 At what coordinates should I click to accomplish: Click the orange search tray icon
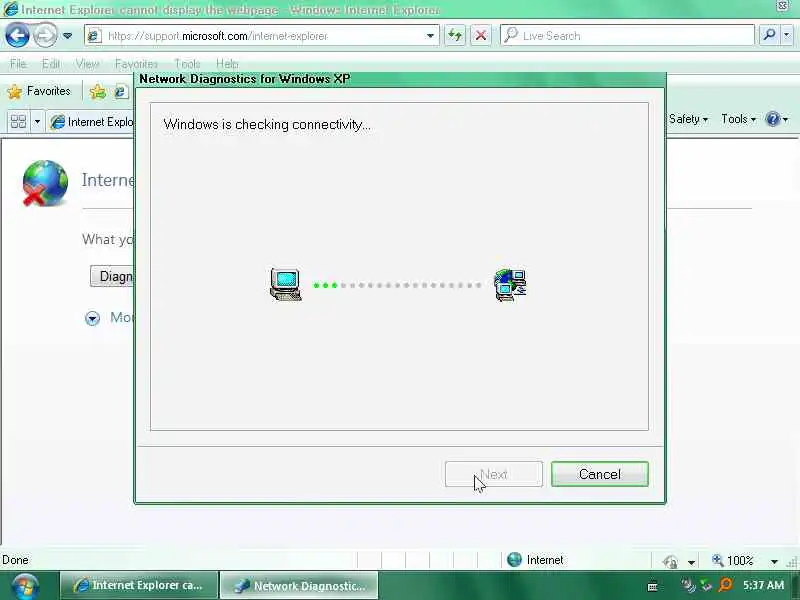[724, 585]
